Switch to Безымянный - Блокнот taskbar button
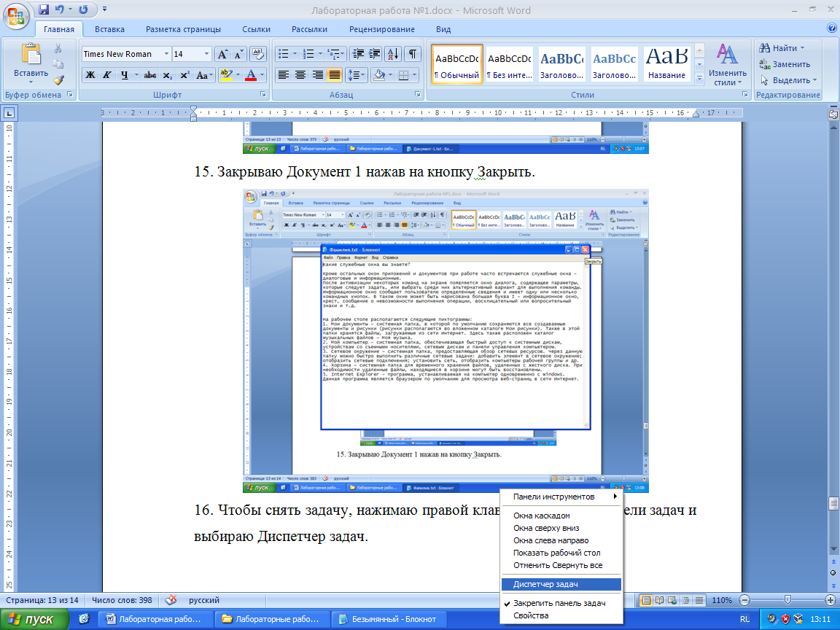This screenshot has height=630, width=840. coord(389,619)
